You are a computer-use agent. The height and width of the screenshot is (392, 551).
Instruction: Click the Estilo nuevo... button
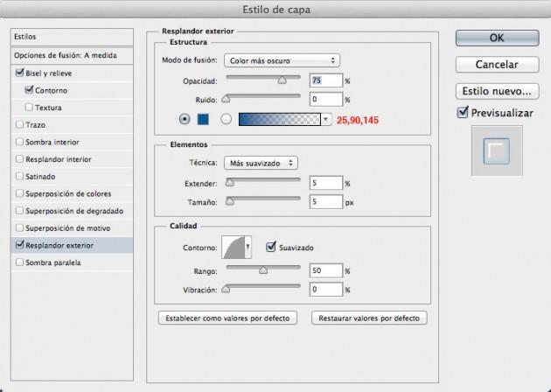coord(498,91)
